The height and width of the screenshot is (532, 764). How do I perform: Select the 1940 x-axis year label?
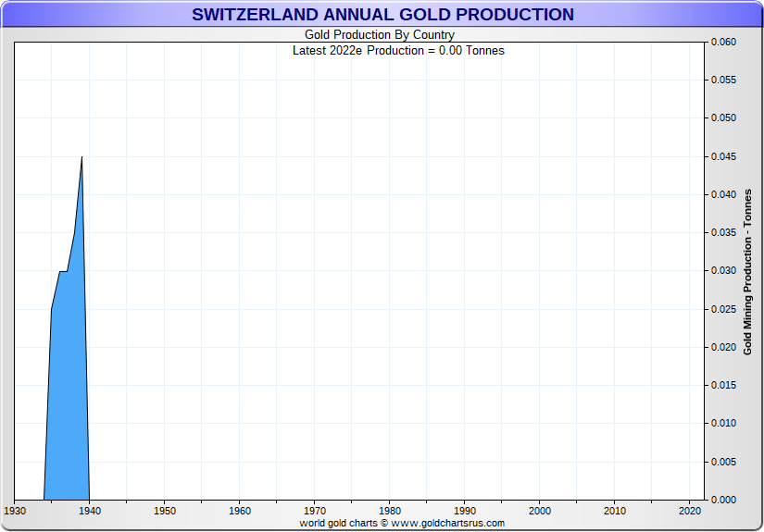(x=89, y=511)
